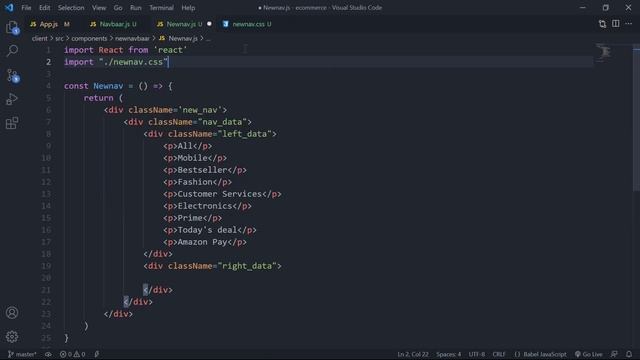The width and height of the screenshot is (640, 360).
Task: Open the Explorer view in activity bar
Action: (x=12, y=28)
